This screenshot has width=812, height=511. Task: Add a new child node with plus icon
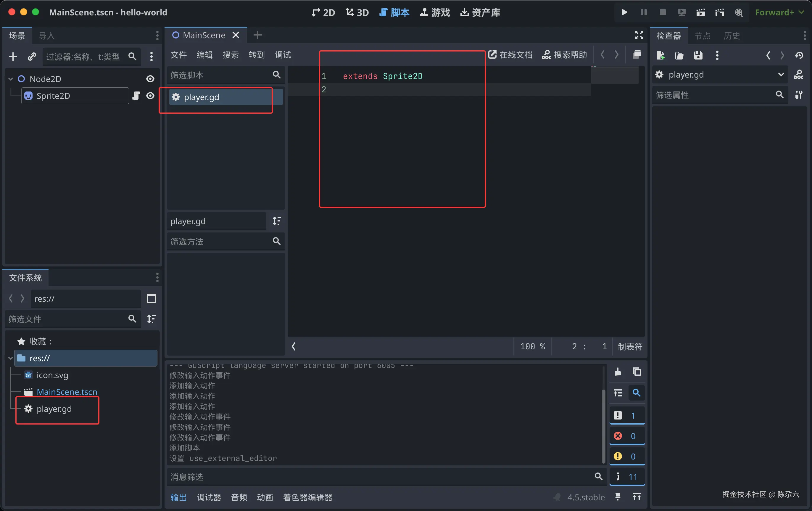point(13,56)
